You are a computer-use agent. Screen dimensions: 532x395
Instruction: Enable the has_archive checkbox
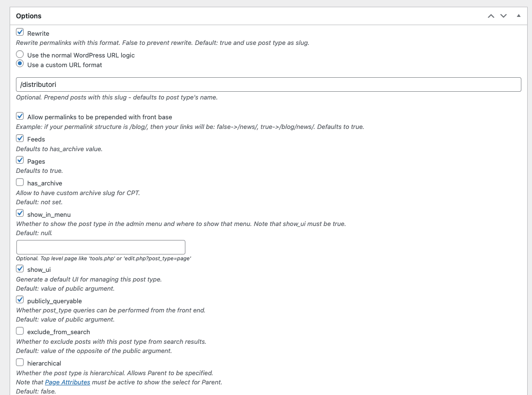[x=20, y=182]
